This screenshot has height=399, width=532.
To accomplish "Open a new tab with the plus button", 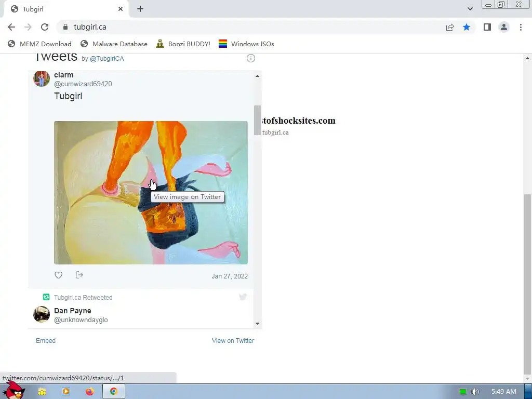I will tap(140, 9).
